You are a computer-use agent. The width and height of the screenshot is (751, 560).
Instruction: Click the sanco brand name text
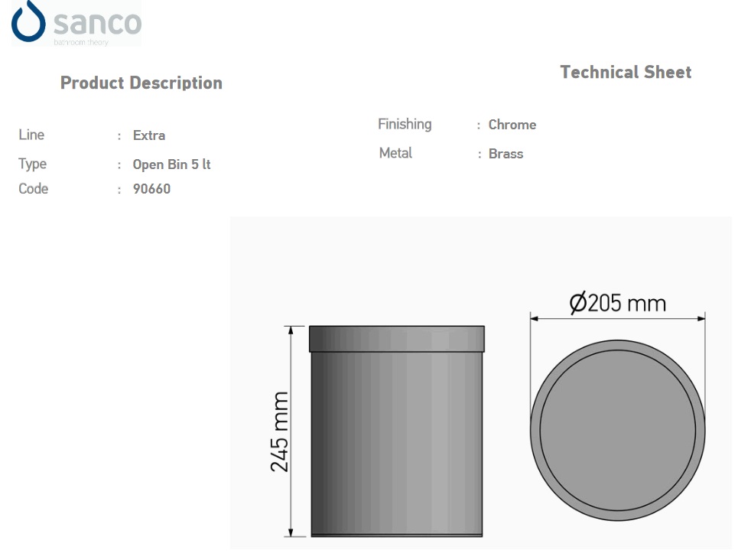tap(97, 22)
